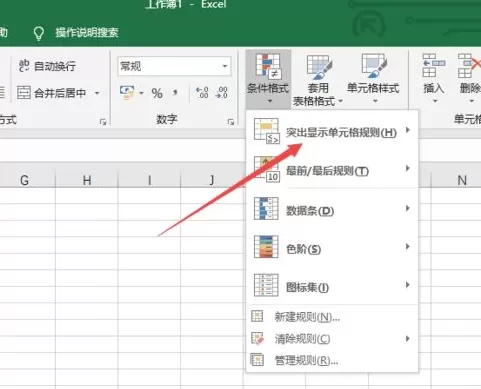Expand the Insert (插入) dropdown arrow

tap(435, 101)
